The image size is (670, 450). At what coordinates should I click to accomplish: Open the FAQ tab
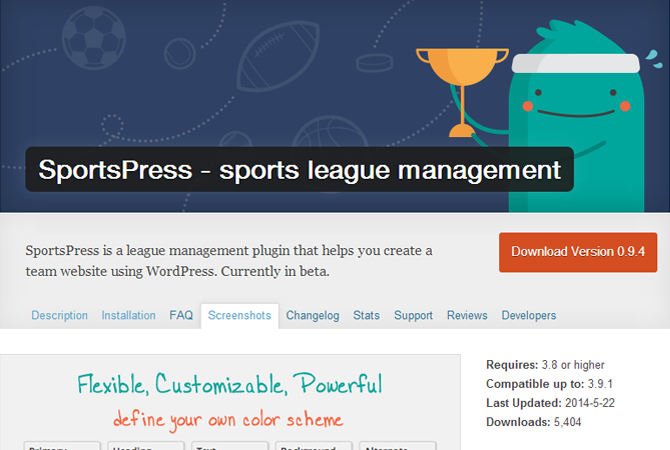click(x=181, y=315)
